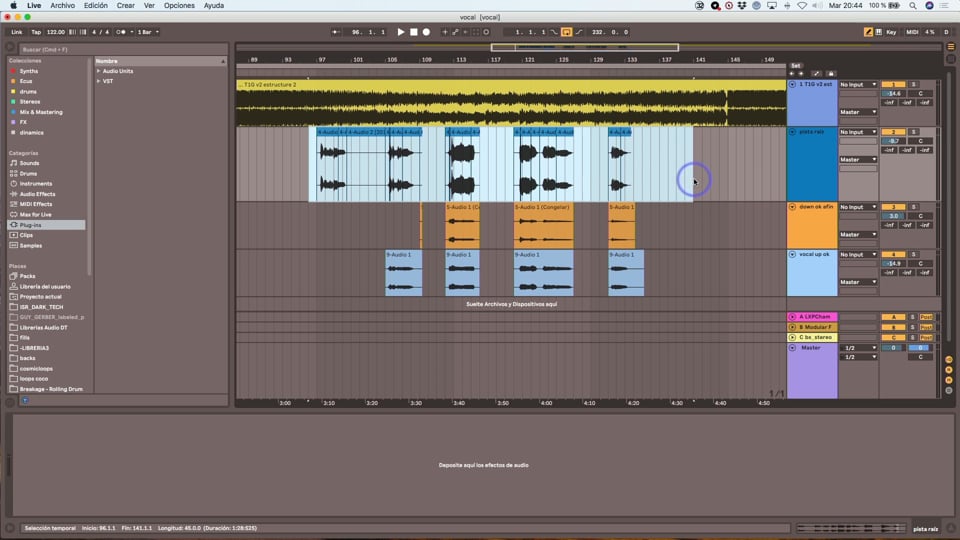Select the FX collection
960x540 pixels.
(x=23, y=122)
